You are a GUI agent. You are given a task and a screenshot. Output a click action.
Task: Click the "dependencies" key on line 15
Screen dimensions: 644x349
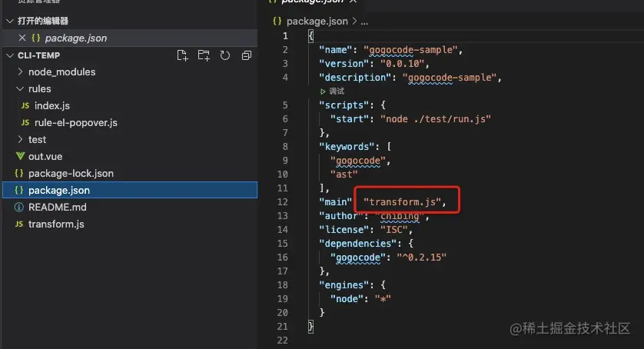click(357, 244)
